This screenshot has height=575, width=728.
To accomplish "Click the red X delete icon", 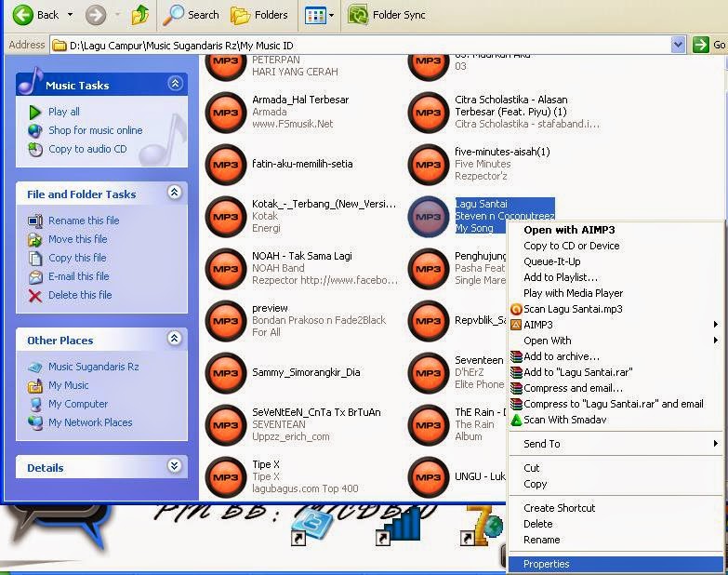I will 35,295.
